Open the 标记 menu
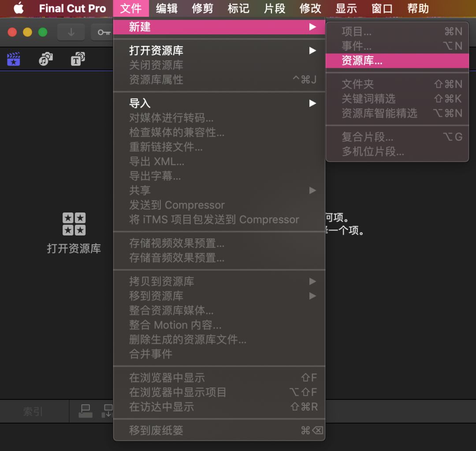476x451 pixels. (x=238, y=8)
